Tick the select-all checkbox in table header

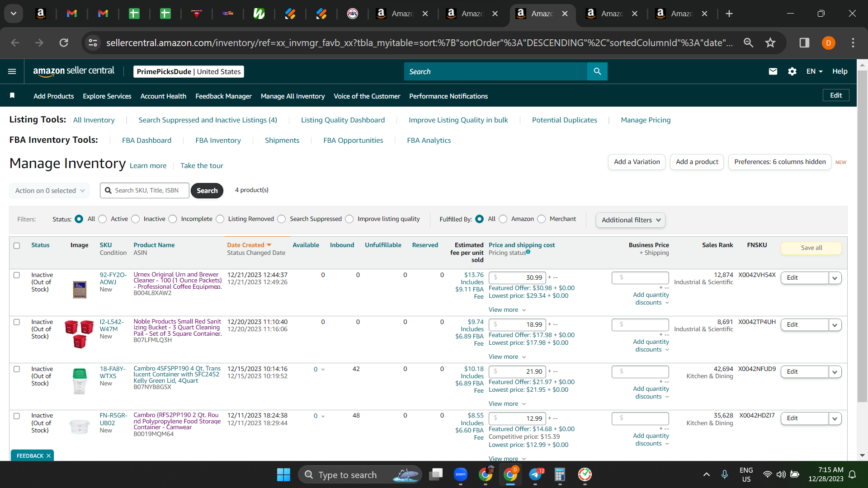pos(17,246)
